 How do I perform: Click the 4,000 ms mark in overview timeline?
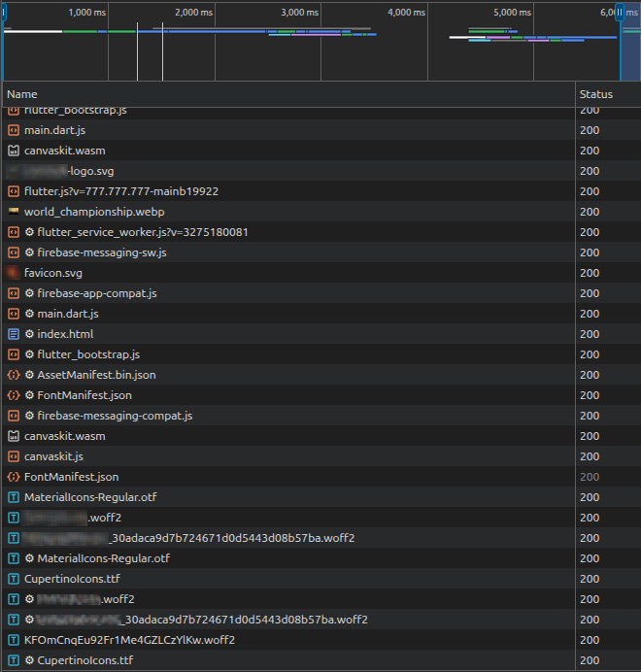coord(407,13)
